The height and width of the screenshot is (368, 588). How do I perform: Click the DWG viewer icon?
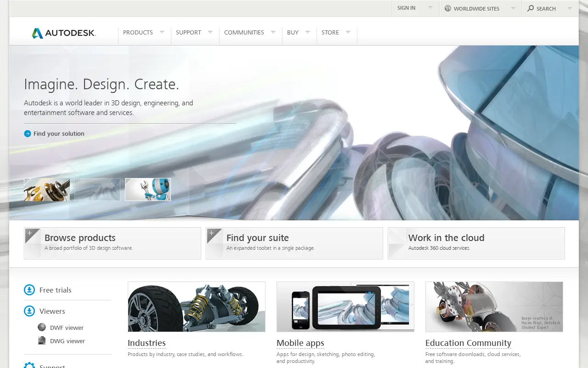42,341
